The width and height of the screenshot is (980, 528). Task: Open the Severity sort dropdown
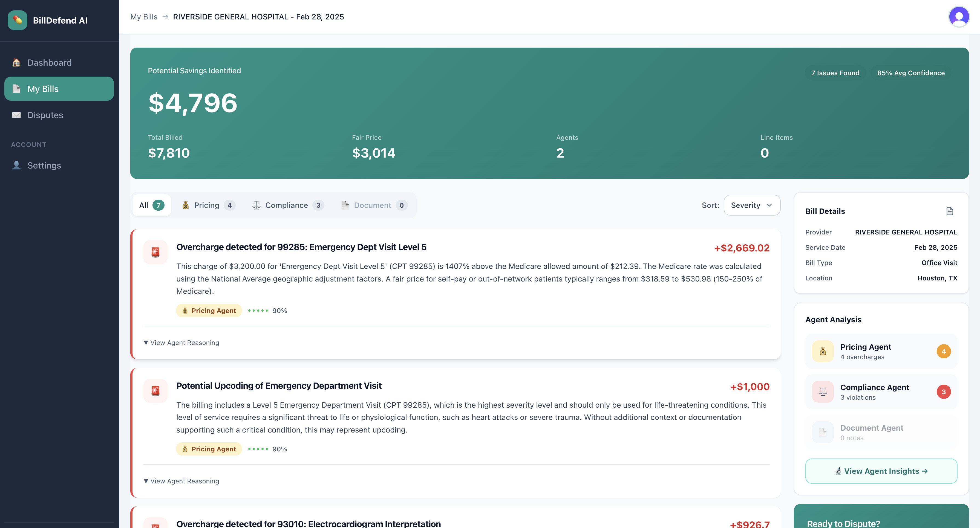[752, 205]
